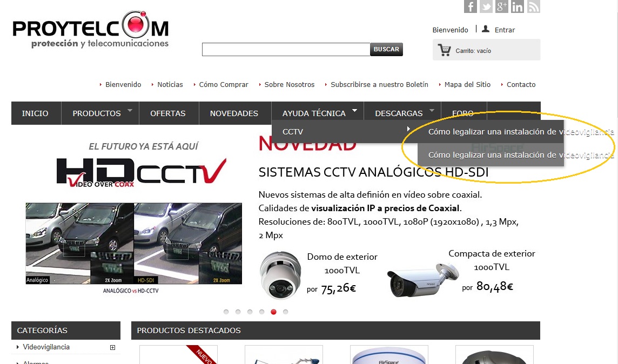The width and height of the screenshot is (618, 364).
Task: Click the Compacta de exterior camera image
Action: point(422,280)
